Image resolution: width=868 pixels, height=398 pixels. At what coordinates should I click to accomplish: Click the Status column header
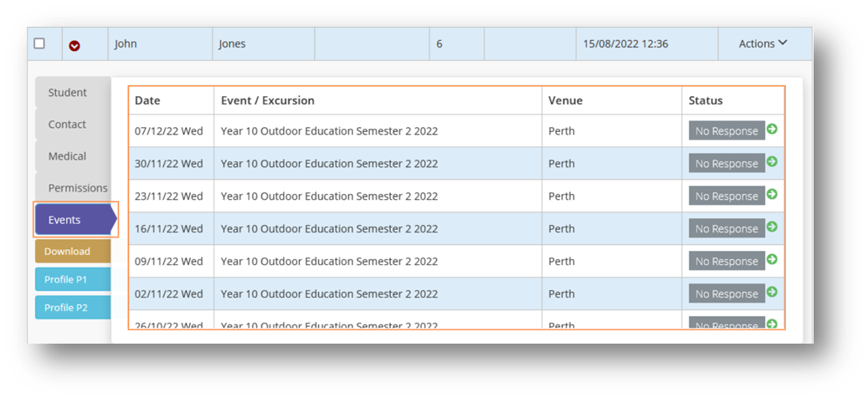pyautogui.click(x=733, y=100)
